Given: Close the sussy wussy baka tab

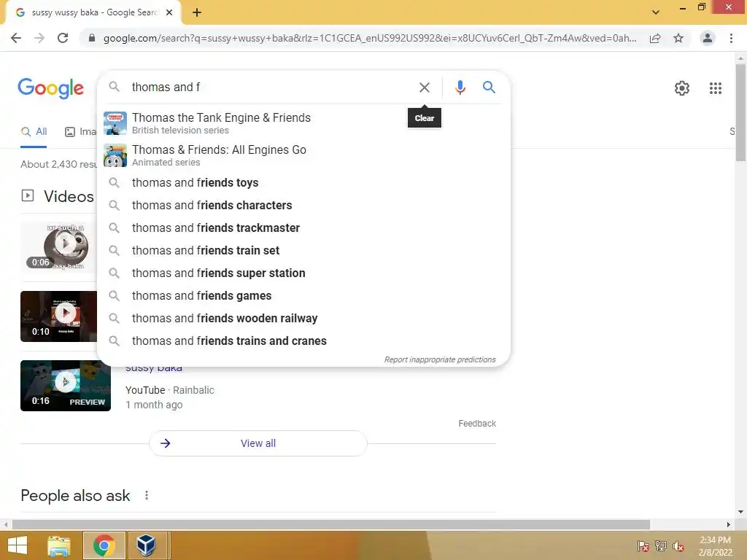Looking at the screenshot, I should coord(169,12).
